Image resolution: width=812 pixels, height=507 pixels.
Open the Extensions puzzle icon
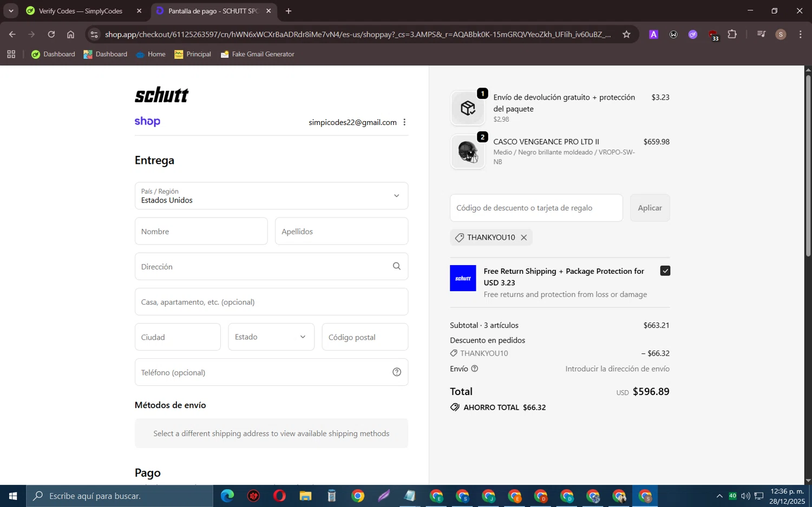coord(732,34)
